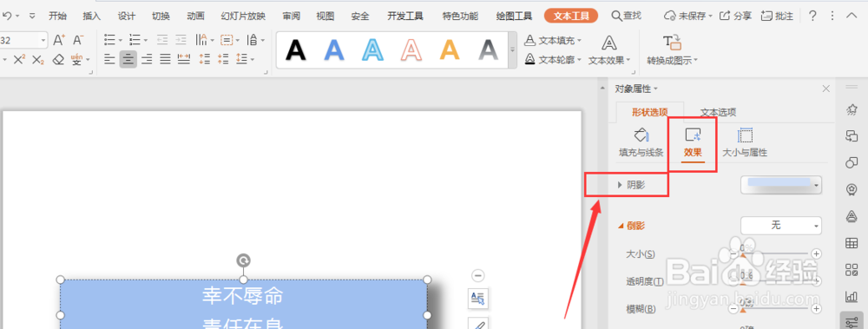Open the 动画 ribbon tab
This screenshot has width=868, height=329.
click(195, 16)
